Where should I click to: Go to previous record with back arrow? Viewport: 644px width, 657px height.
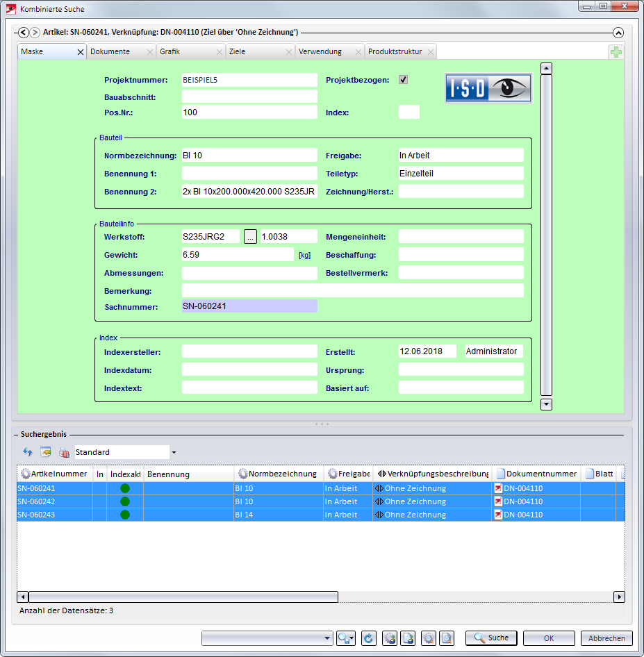pos(23,33)
